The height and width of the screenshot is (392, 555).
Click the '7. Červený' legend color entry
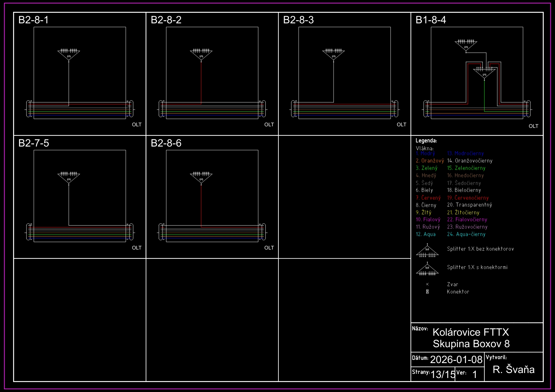[428, 198]
